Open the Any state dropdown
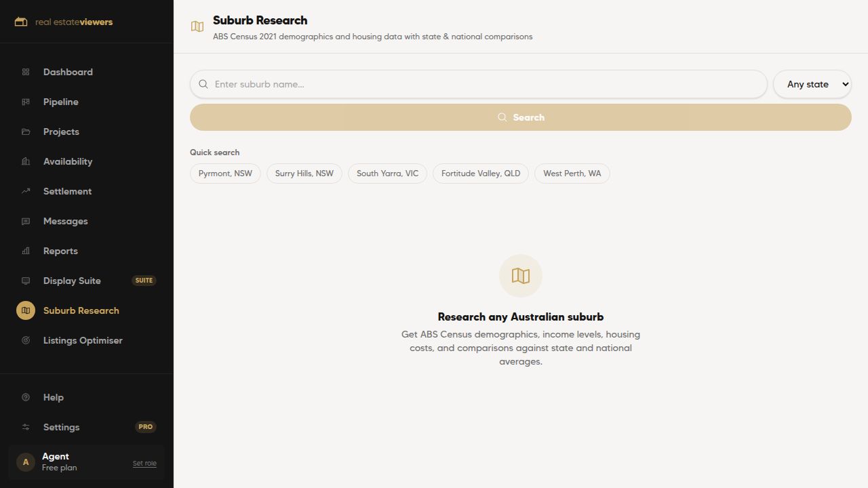Image resolution: width=868 pixels, height=488 pixels. click(812, 84)
